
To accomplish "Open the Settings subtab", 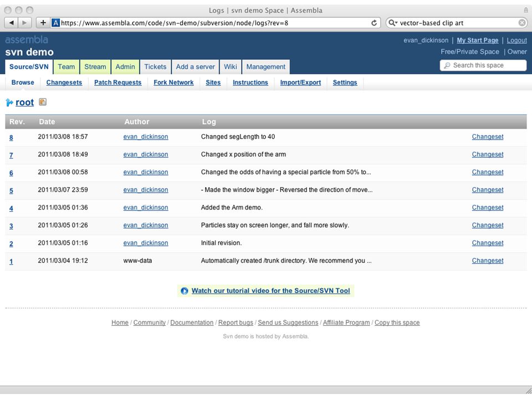I will [345, 83].
